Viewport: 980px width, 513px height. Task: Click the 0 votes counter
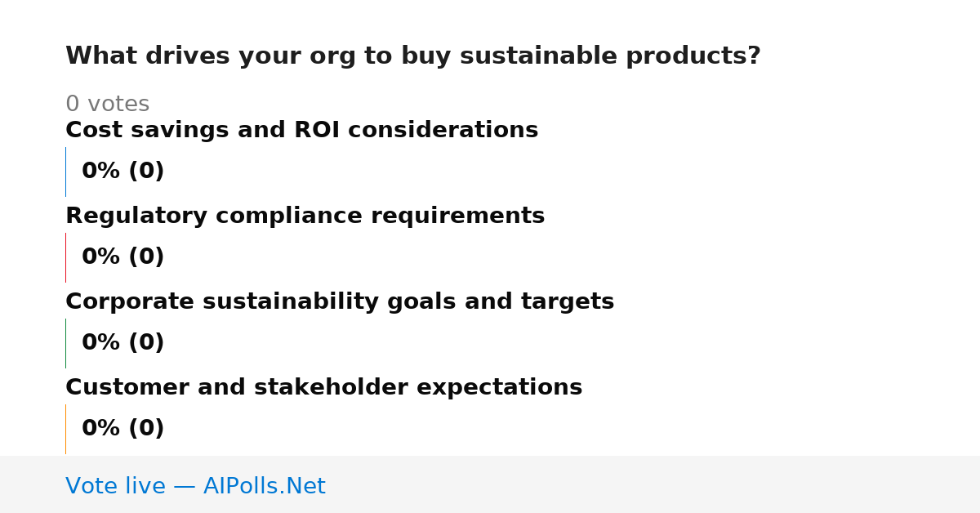pyautogui.click(x=107, y=105)
